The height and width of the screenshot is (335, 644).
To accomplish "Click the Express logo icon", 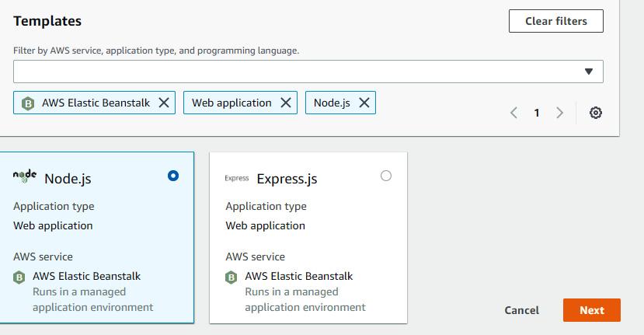I will pos(237,178).
